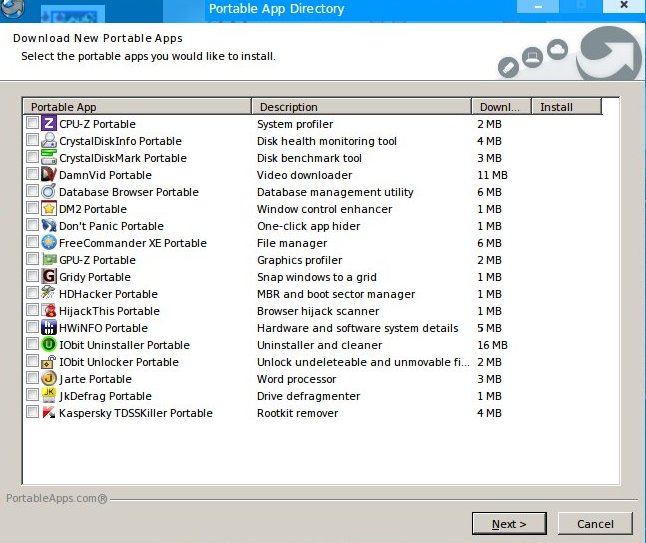This screenshot has width=646, height=543.
Task: Click the 'Word processor' description
Action: click(x=297, y=379)
